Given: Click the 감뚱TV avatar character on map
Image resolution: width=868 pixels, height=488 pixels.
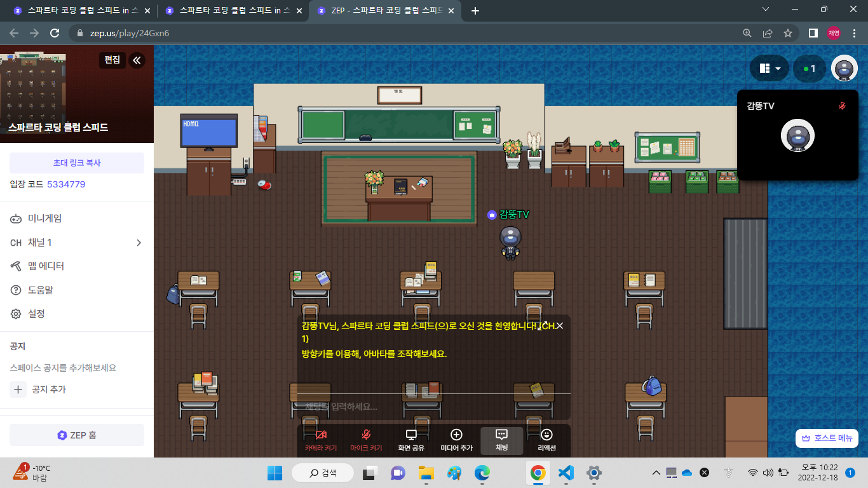Looking at the screenshot, I should click(x=510, y=242).
